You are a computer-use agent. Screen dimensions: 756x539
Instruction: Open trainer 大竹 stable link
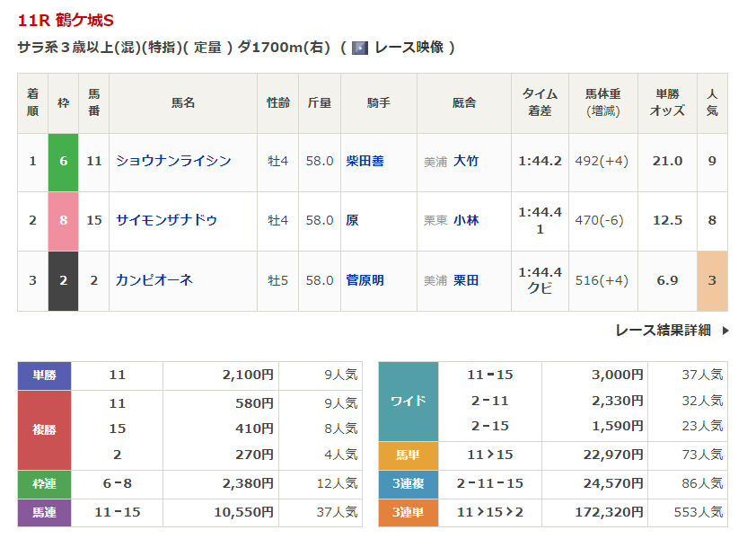click(465, 161)
